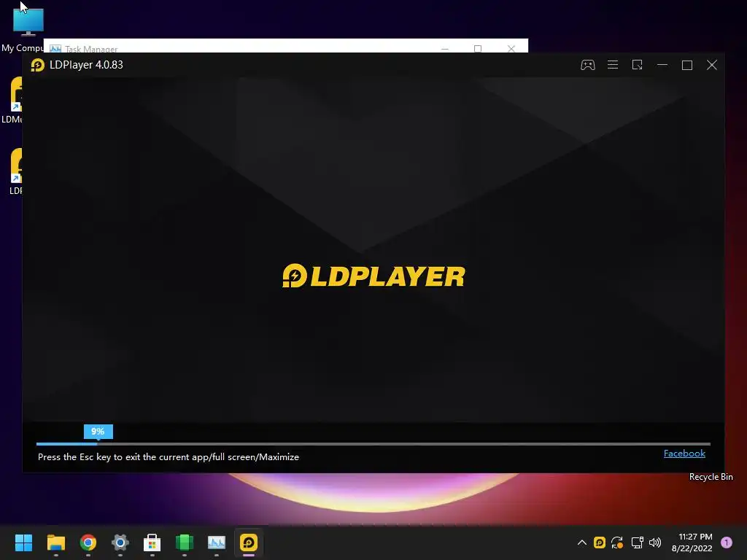Switch to Task Manager on the taskbar
This screenshot has height=560, width=747.
tap(216, 542)
